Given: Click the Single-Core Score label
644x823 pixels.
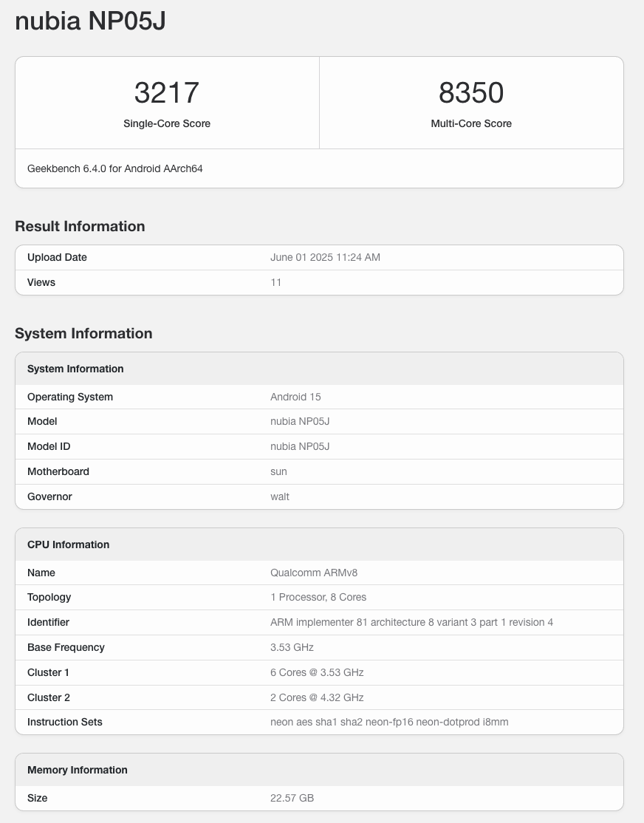Looking at the screenshot, I should point(167,123).
